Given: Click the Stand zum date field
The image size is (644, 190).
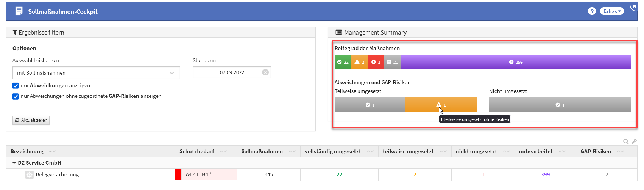Looking at the screenshot, I should (x=227, y=72).
